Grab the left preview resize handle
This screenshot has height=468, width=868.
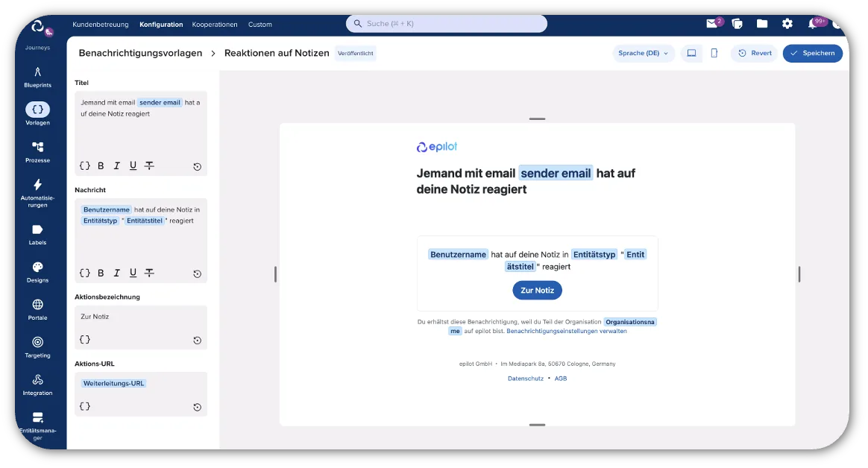tap(275, 273)
